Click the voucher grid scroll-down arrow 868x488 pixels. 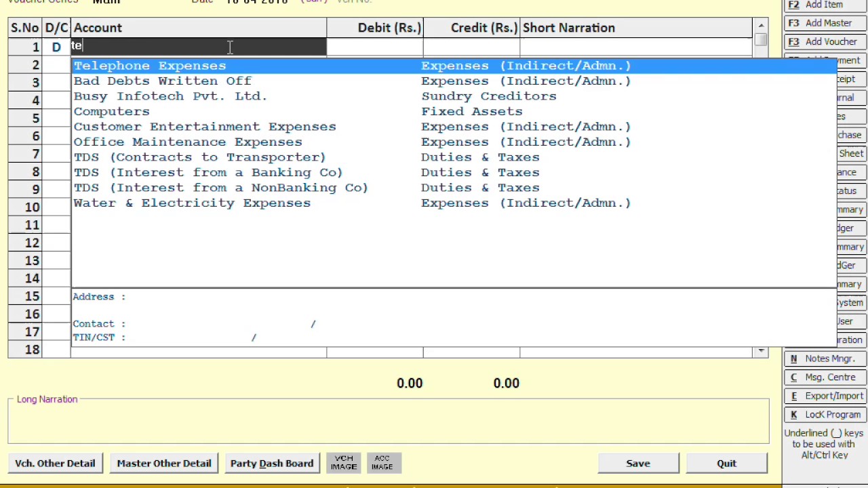(761, 351)
